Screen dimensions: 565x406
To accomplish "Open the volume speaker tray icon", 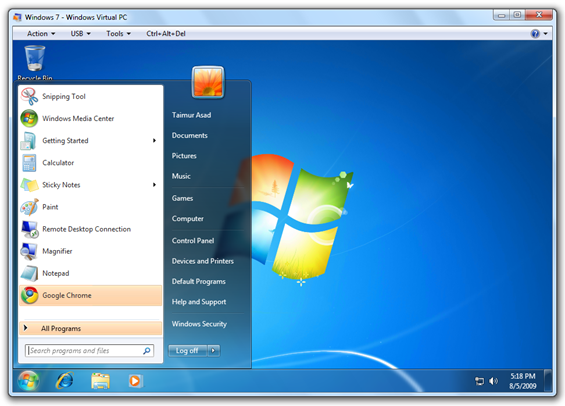I will coord(493,381).
